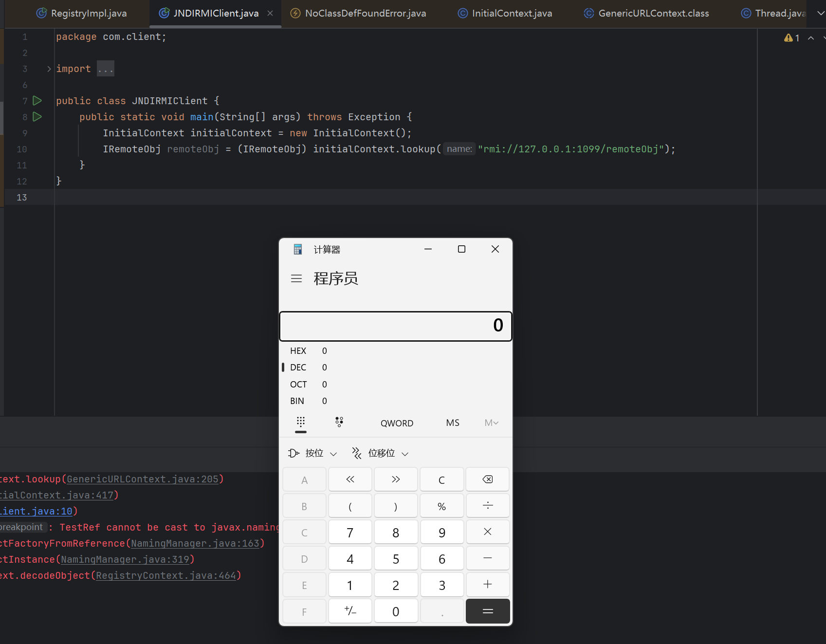Open InitialContext.java tab
The width and height of the screenshot is (826, 644).
click(x=505, y=13)
